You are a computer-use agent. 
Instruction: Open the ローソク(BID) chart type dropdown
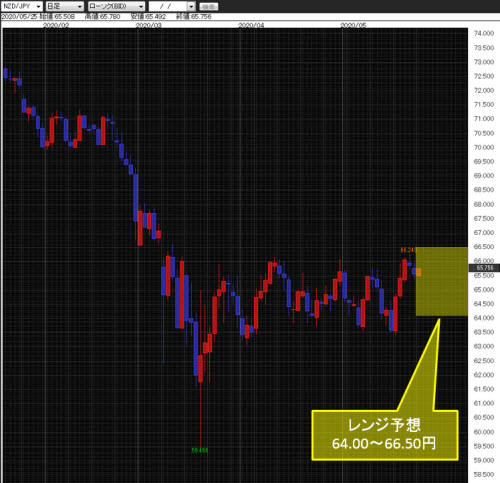pyautogui.click(x=116, y=6)
